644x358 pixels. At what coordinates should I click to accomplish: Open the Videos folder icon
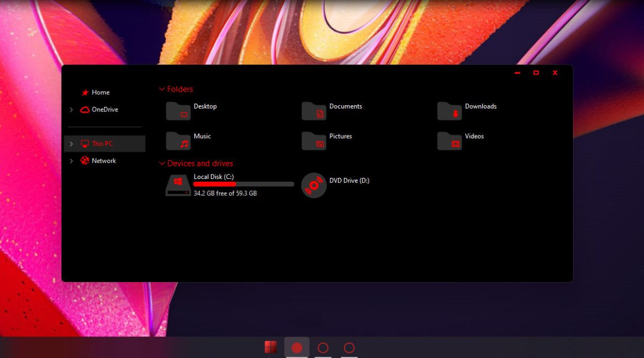pyautogui.click(x=449, y=140)
